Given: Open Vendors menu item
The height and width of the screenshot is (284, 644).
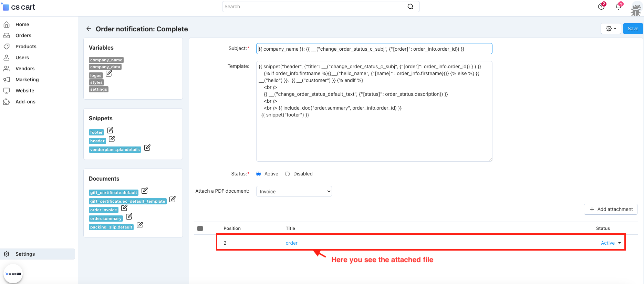Looking at the screenshot, I should 25,69.
